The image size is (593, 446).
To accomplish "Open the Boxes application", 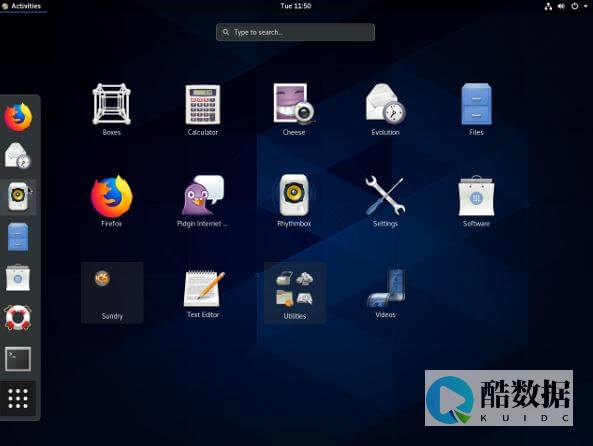I will (112, 110).
